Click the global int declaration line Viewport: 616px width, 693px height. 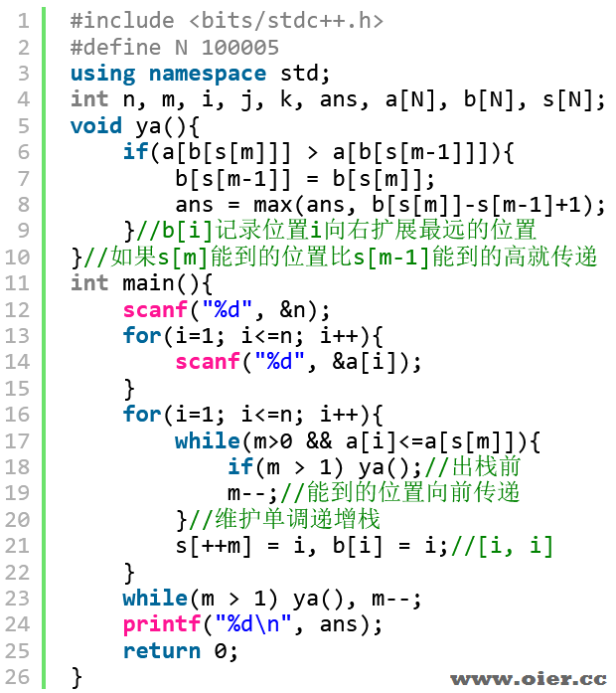coord(338,99)
